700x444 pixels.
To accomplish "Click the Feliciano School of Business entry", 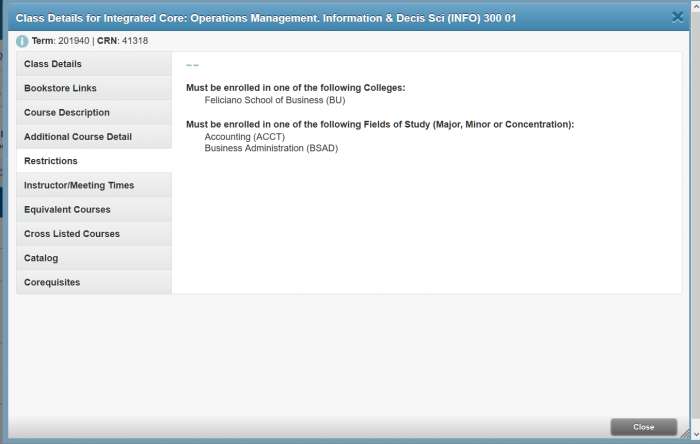I will pos(274,100).
